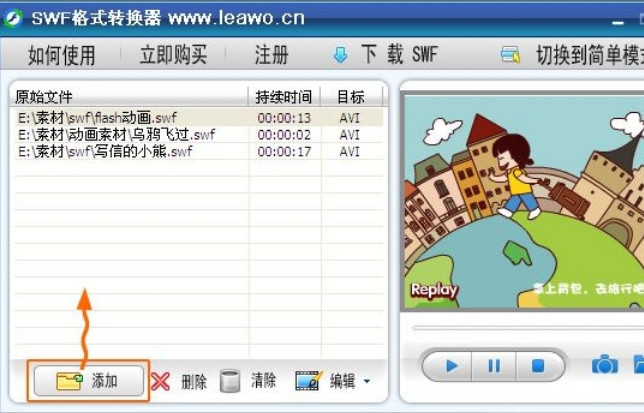Play the preview
644x413 pixels.
[x=449, y=365]
